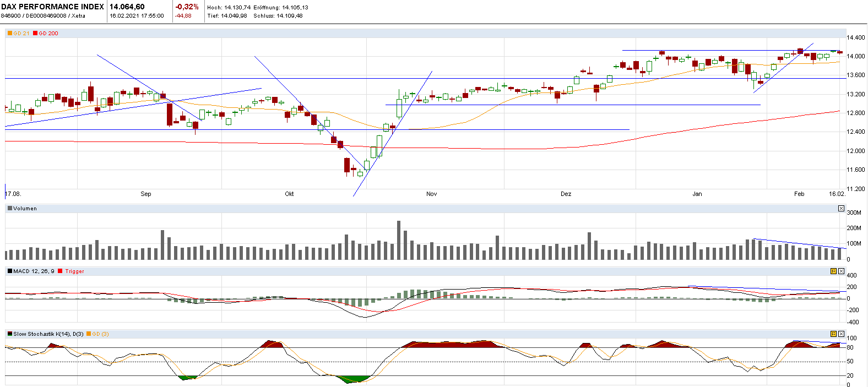Viewport: 868px width, 387px height.
Task: Click the '14.000' price axis label
Action: coord(856,56)
